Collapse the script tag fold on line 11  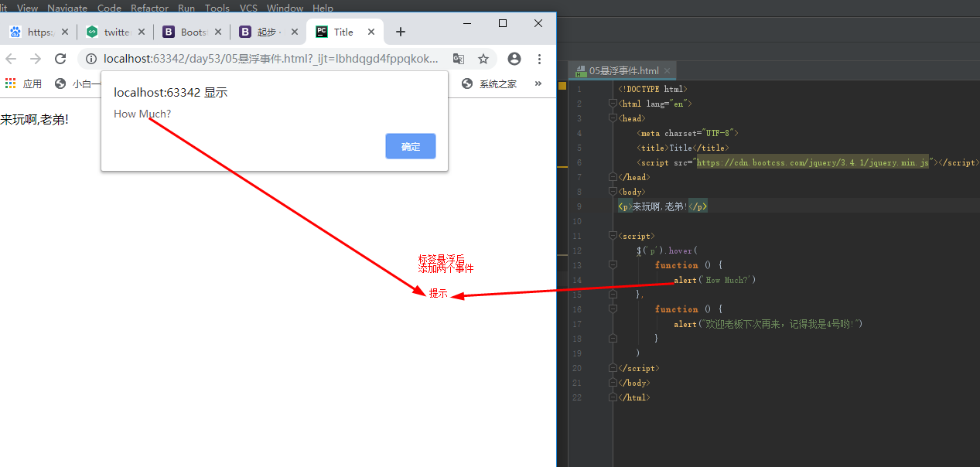click(x=613, y=236)
